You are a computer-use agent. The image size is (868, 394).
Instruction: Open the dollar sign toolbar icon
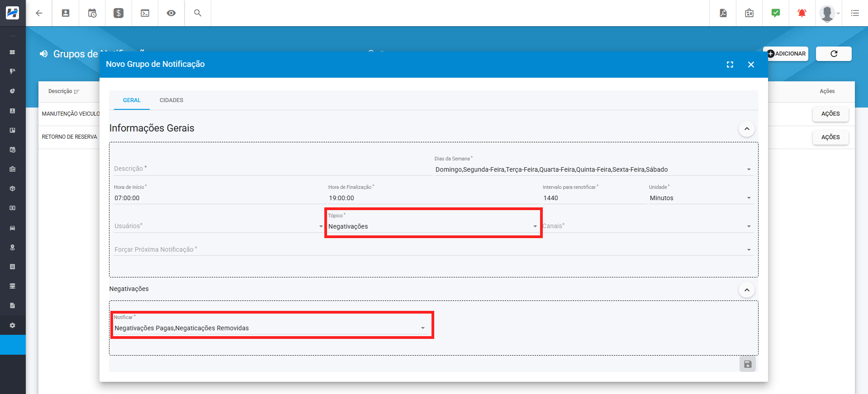coord(119,13)
